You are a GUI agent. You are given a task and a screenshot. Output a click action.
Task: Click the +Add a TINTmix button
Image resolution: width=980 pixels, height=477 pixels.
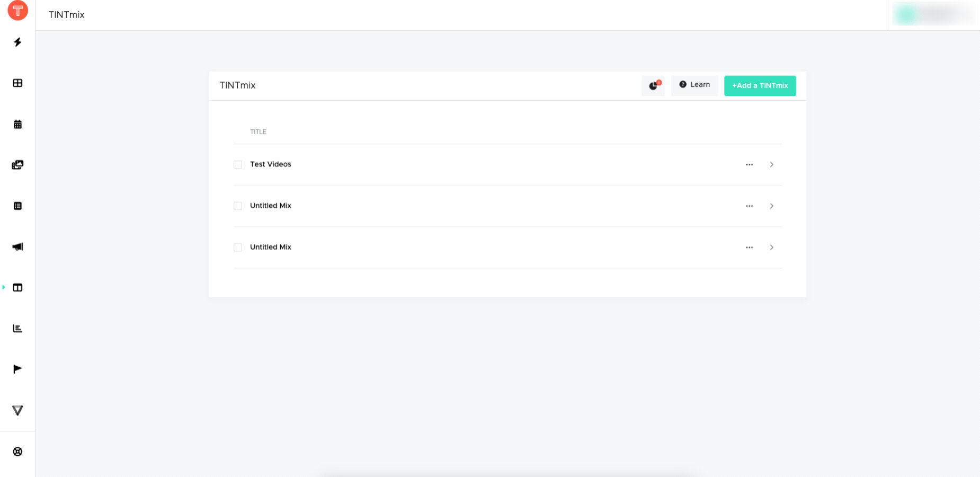760,86
